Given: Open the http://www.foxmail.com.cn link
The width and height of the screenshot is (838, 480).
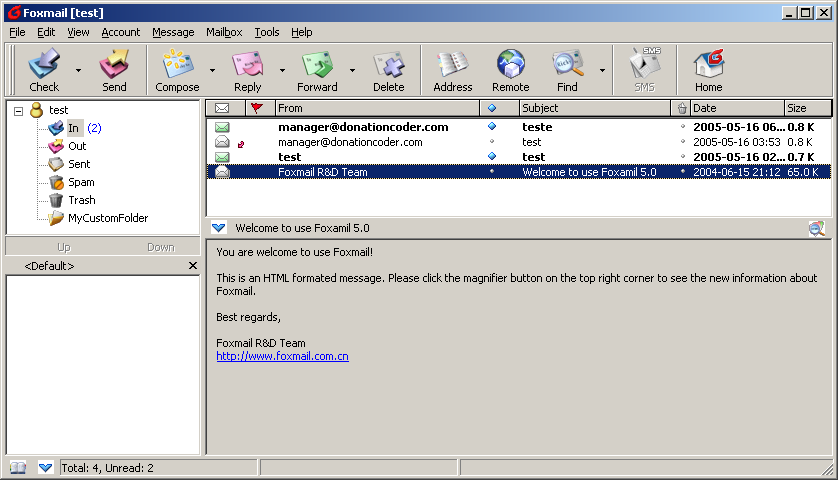Looking at the screenshot, I should (x=282, y=356).
